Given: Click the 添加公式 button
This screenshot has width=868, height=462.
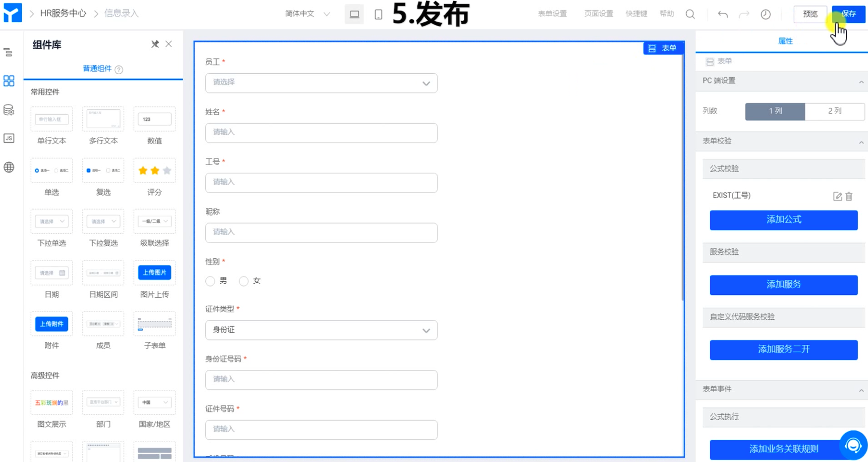Looking at the screenshot, I should [x=784, y=220].
